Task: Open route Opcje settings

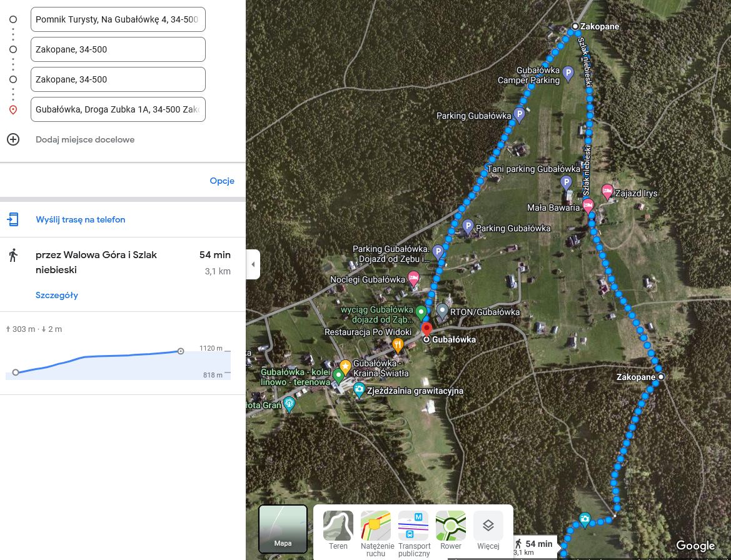Action: click(222, 181)
